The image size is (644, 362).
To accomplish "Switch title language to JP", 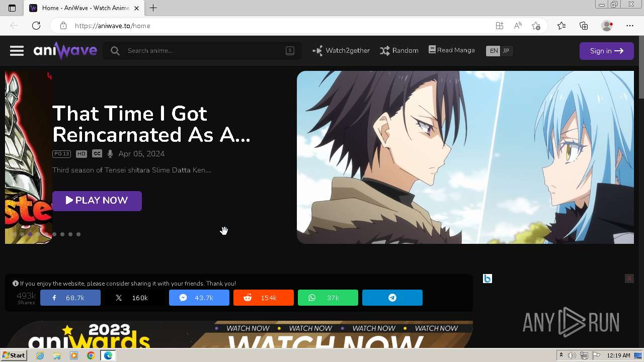I will [x=506, y=51].
